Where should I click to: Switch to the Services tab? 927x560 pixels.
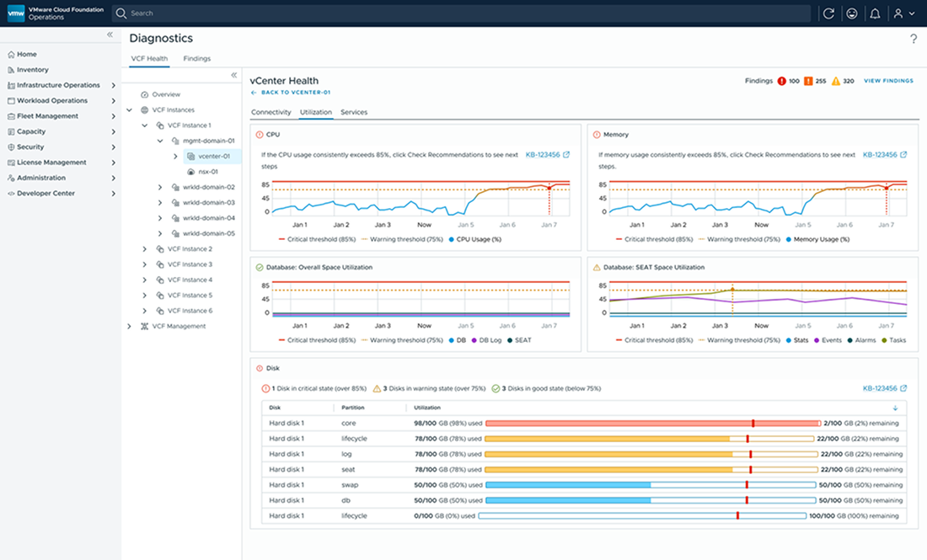pos(354,112)
